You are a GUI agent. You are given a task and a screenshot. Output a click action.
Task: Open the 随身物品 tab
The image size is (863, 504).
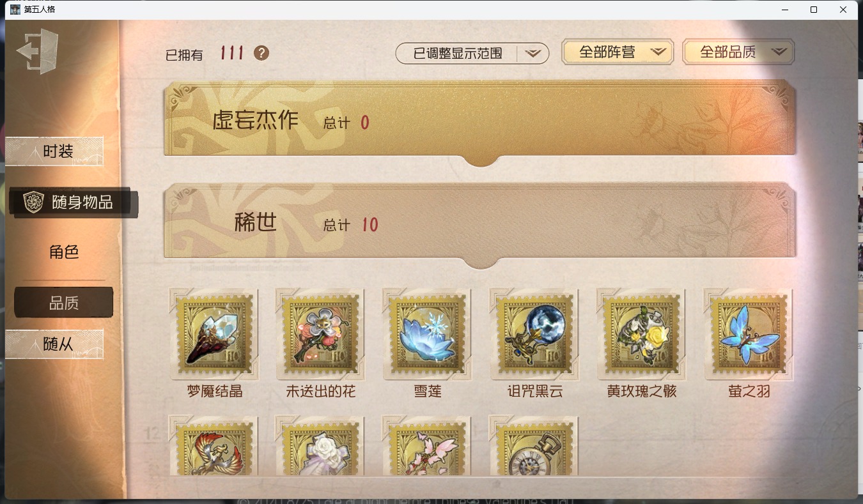72,202
